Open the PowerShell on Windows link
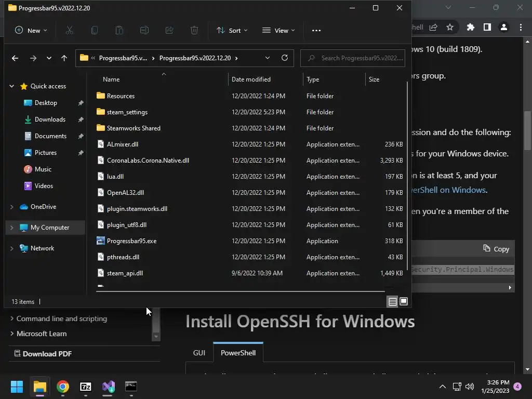This screenshot has height=399, width=532. pyautogui.click(x=449, y=190)
